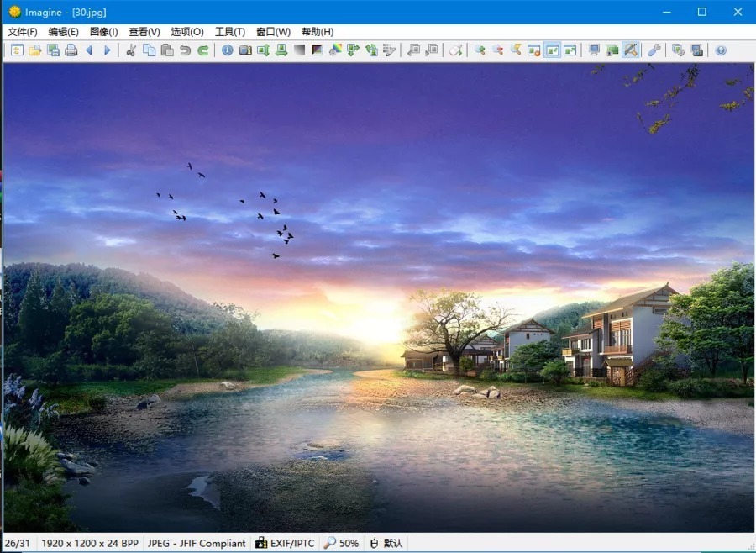Image resolution: width=756 pixels, height=553 pixels.
Task: Click the green Redo arrow icon
Action: 203,50
